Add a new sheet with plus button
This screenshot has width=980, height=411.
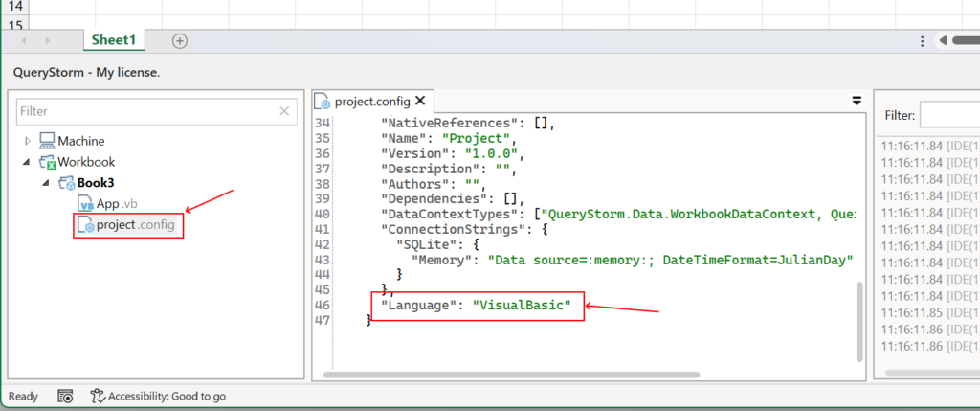179,40
